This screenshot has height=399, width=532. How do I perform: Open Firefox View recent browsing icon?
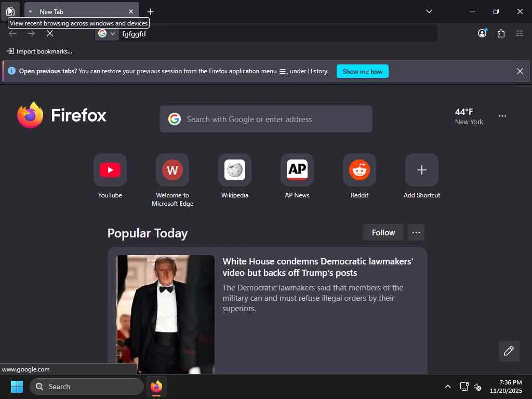pyautogui.click(x=10, y=11)
